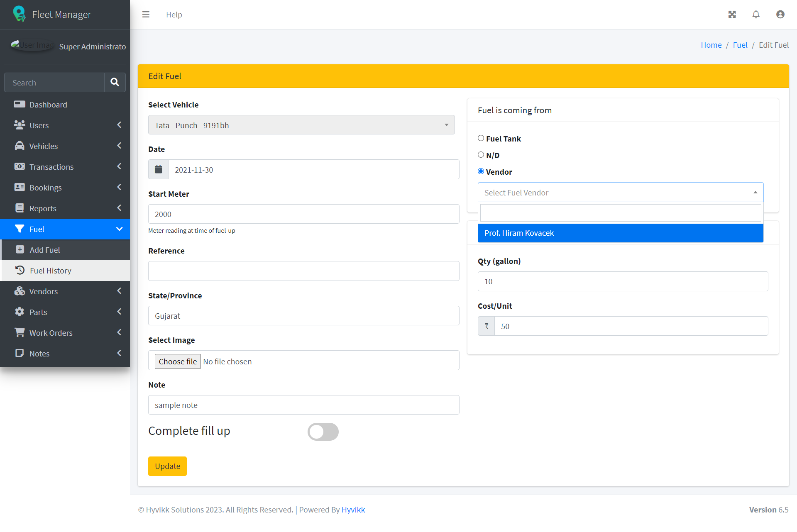Toggle the Complete fill up switch
Viewport: 797px width, 532px height.
point(323,432)
